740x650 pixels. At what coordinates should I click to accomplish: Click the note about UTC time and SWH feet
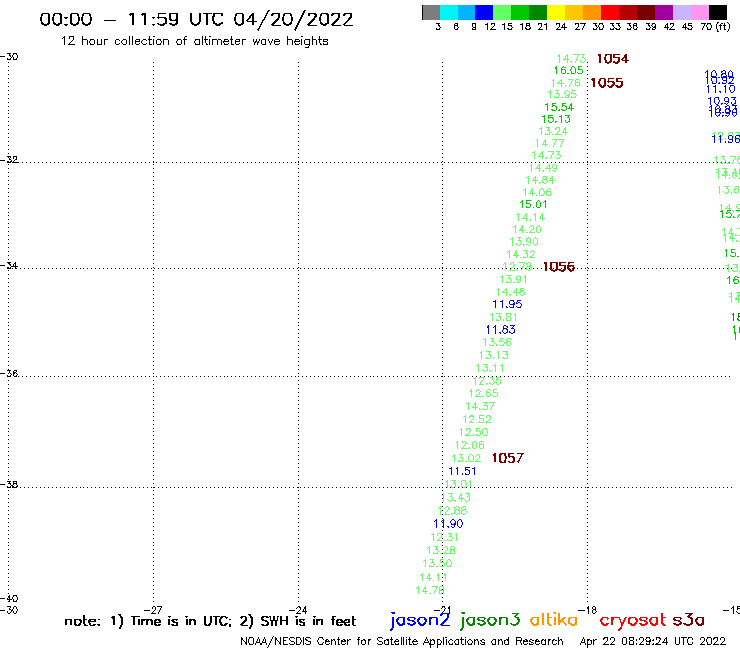point(210,621)
